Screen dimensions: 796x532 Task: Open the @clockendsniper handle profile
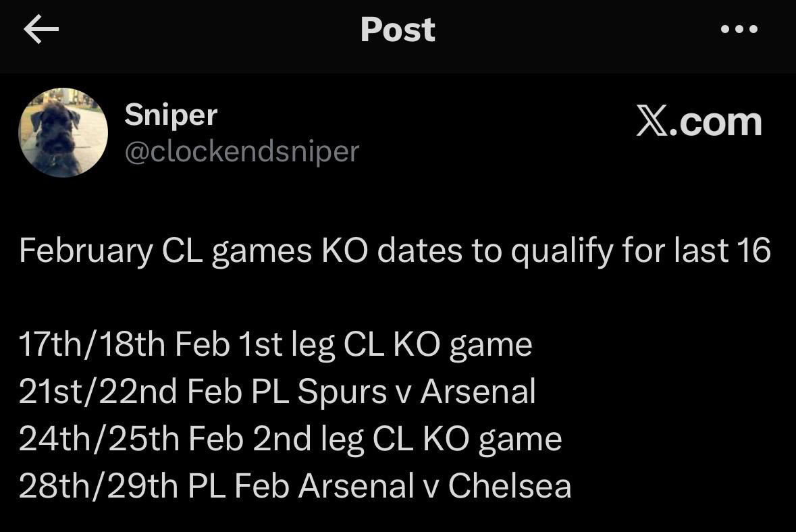coord(241,151)
